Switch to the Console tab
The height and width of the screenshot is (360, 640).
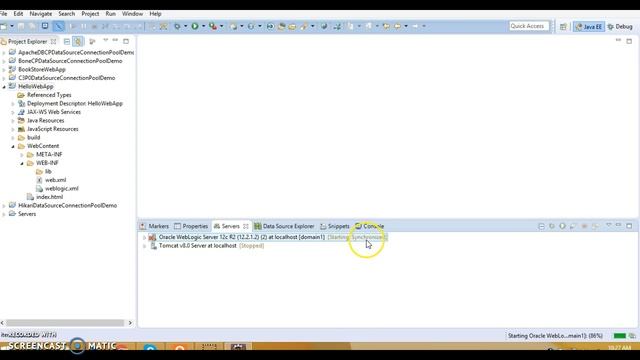pyautogui.click(x=369, y=226)
